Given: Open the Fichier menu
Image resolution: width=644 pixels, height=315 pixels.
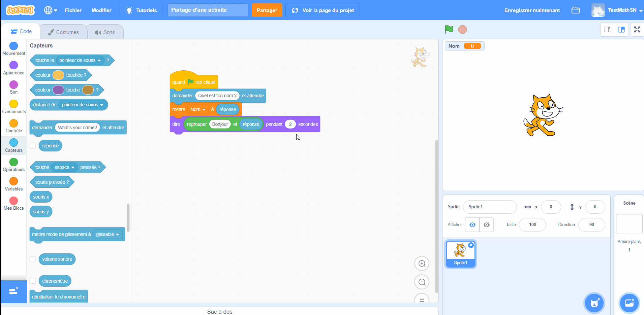Looking at the screenshot, I should click(x=73, y=10).
